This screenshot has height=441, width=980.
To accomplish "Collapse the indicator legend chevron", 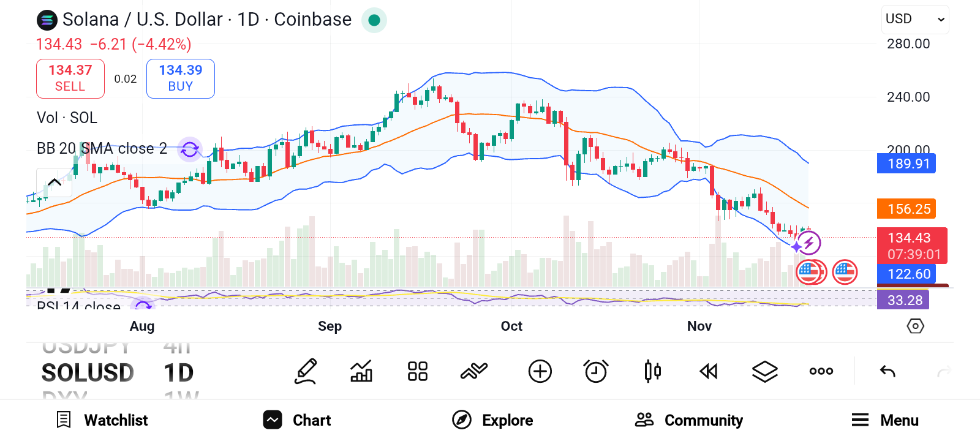I will coord(55,182).
